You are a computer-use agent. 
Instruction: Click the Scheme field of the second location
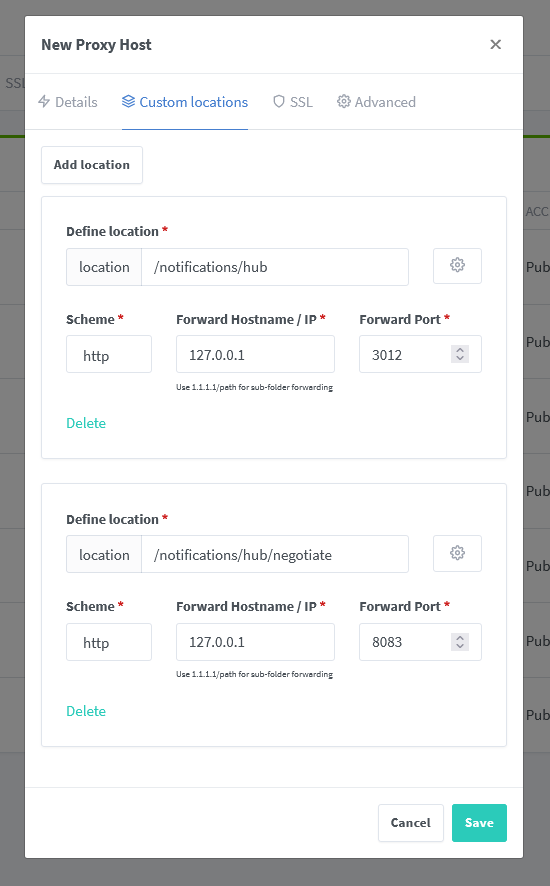point(109,642)
